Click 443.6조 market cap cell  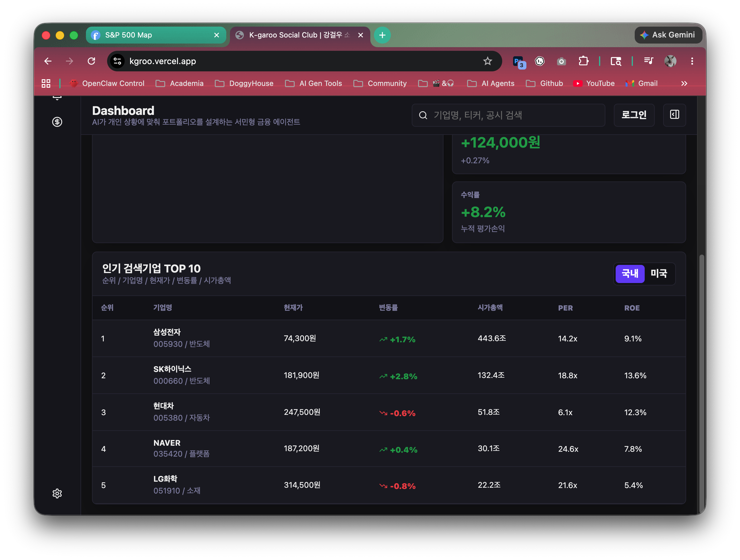492,338
